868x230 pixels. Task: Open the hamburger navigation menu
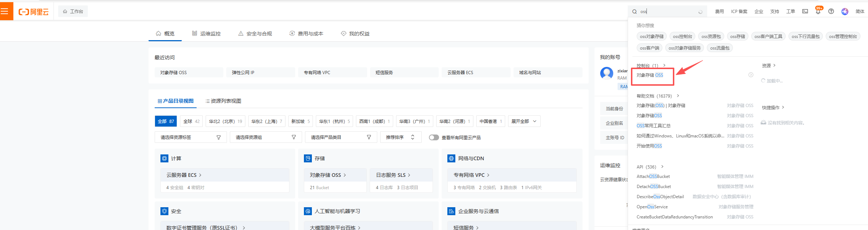5,11
